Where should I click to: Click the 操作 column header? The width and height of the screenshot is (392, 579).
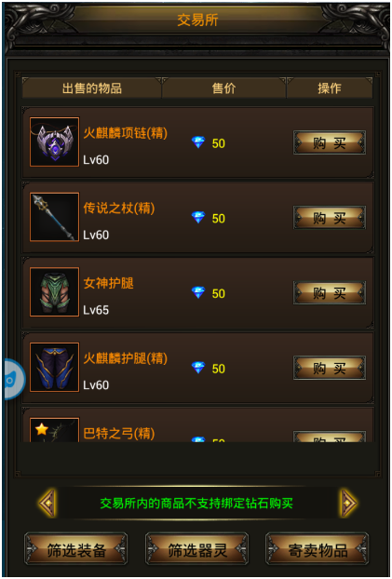pyautogui.click(x=330, y=88)
